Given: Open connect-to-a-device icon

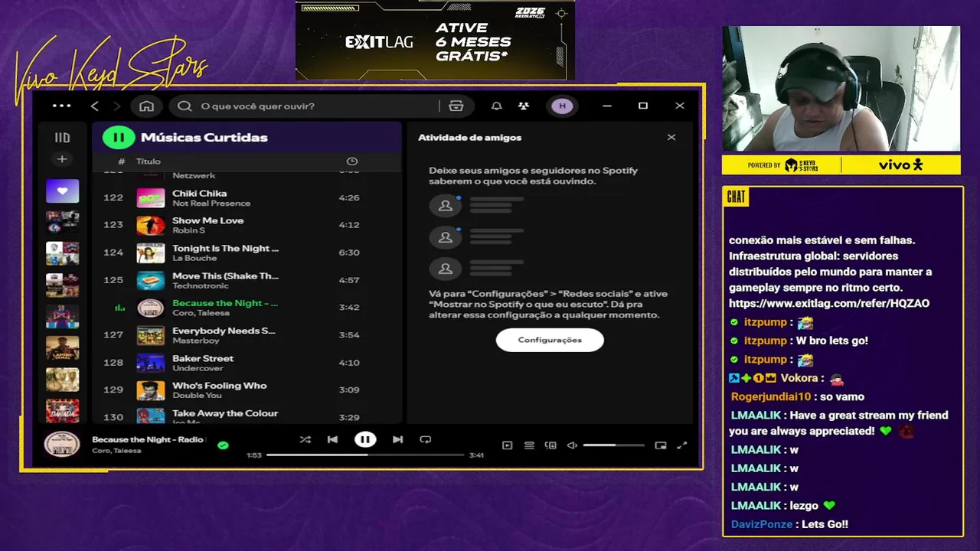Looking at the screenshot, I should point(550,445).
